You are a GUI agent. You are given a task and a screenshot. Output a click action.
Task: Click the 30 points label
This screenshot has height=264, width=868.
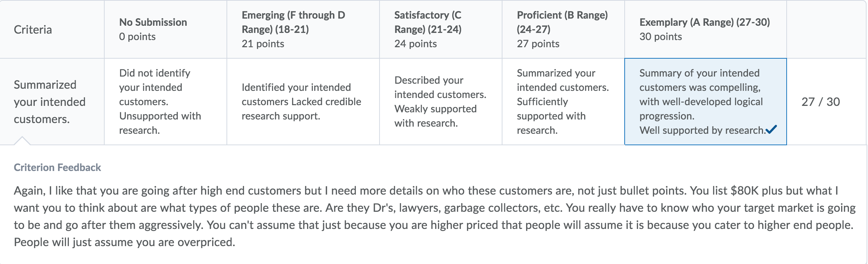click(660, 36)
